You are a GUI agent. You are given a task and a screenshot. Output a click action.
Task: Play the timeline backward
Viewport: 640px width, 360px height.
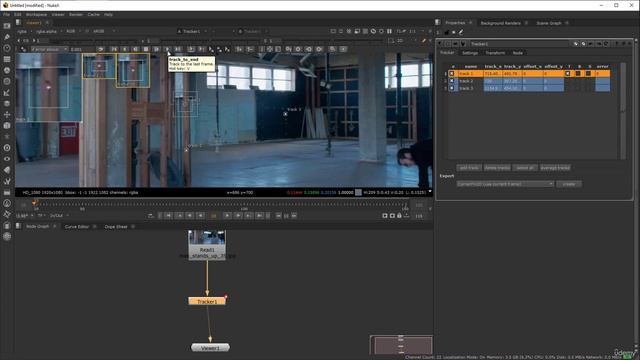200,216
